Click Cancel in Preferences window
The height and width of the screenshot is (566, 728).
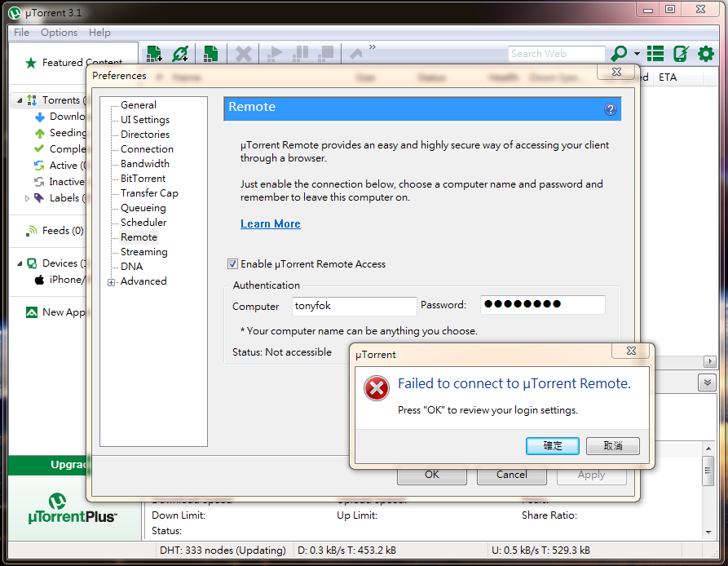tap(512, 475)
